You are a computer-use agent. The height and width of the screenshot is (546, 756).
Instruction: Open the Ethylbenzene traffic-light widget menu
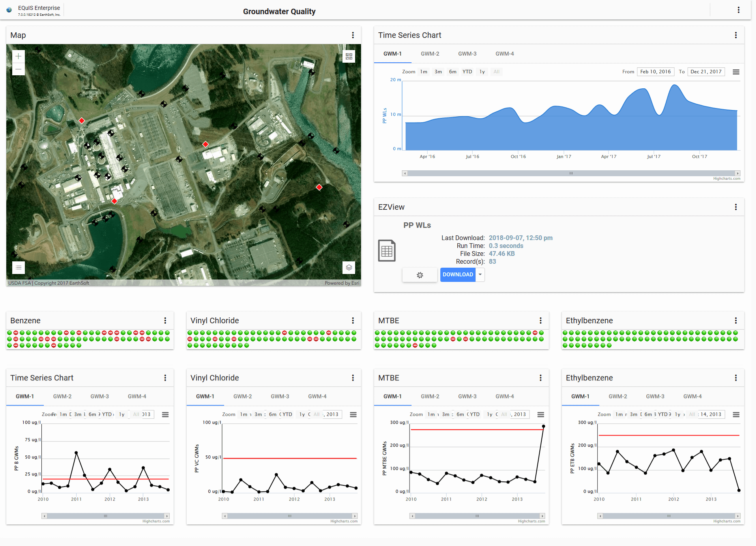pos(735,321)
